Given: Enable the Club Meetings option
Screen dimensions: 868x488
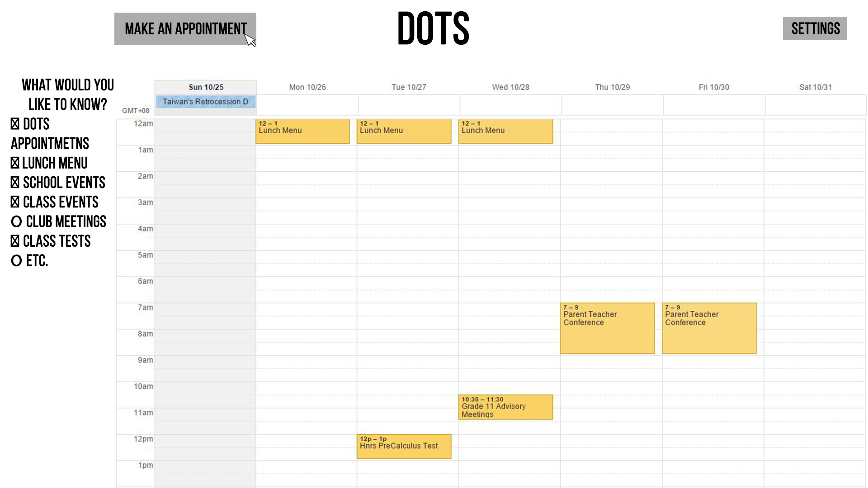Looking at the screenshot, I should (16, 221).
